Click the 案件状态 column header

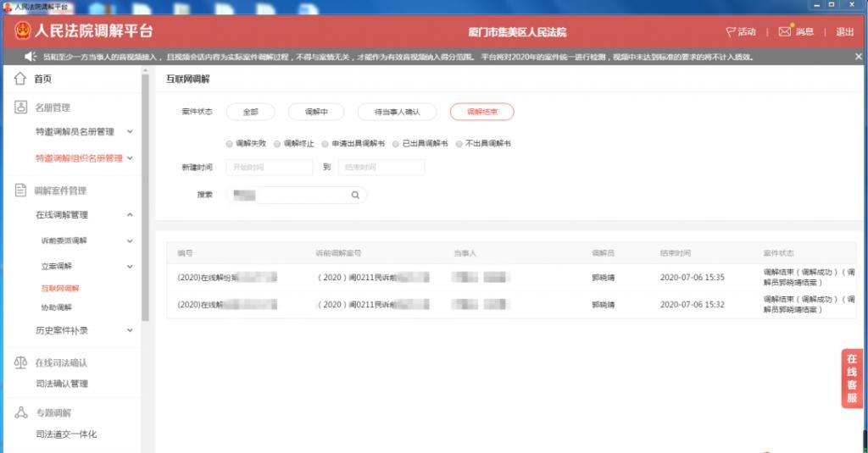click(778, 253)
